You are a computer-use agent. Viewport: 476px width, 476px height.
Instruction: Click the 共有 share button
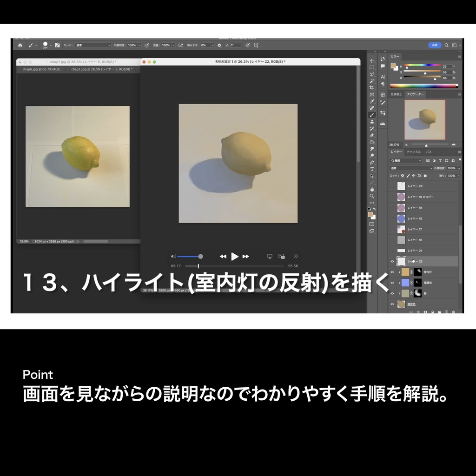pos(435,45)
